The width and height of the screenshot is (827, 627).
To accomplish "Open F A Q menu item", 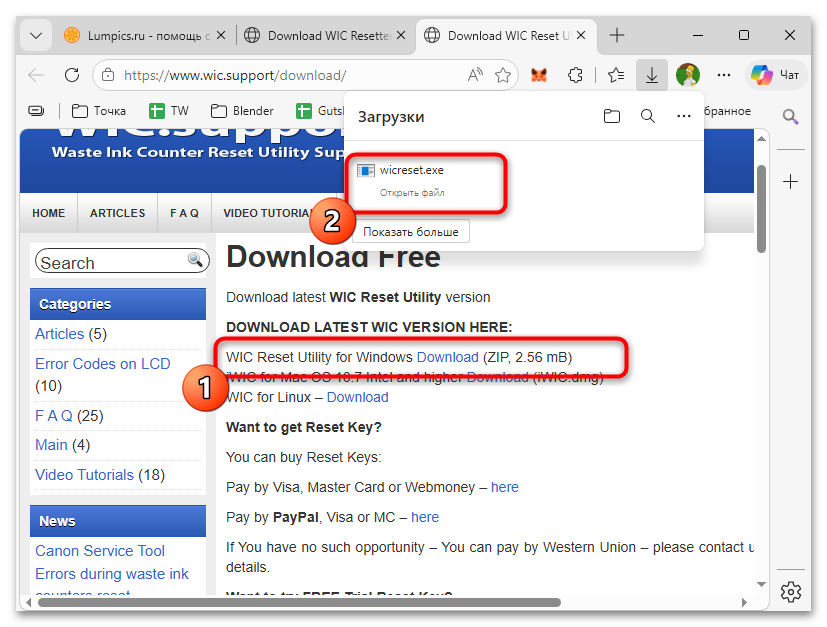I will [x=184, y=213].
